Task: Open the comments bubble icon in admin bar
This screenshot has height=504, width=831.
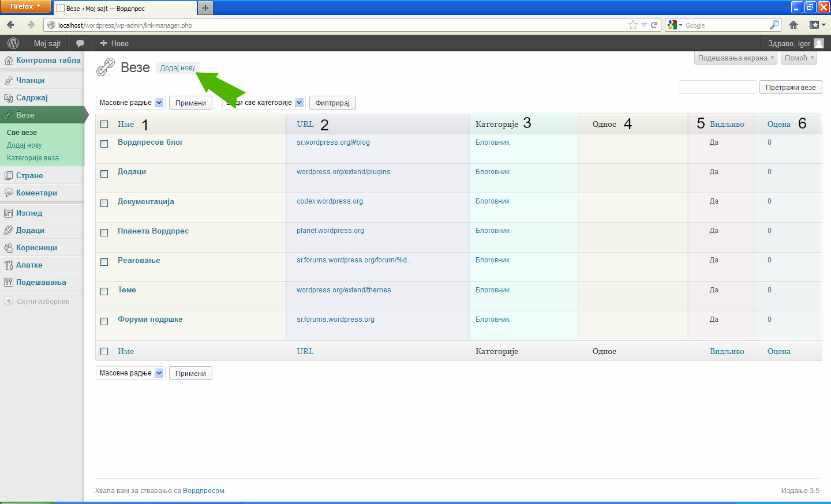Action: coord(80,43)
